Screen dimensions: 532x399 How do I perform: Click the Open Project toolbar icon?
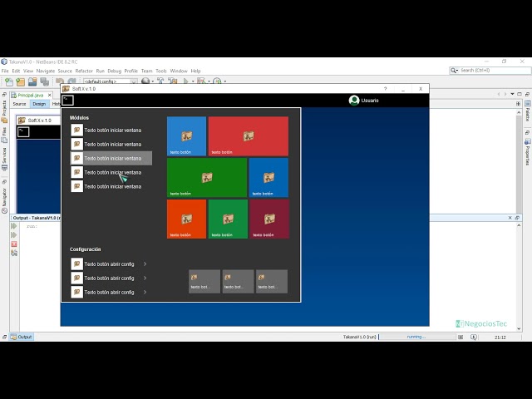click(32, 81)
